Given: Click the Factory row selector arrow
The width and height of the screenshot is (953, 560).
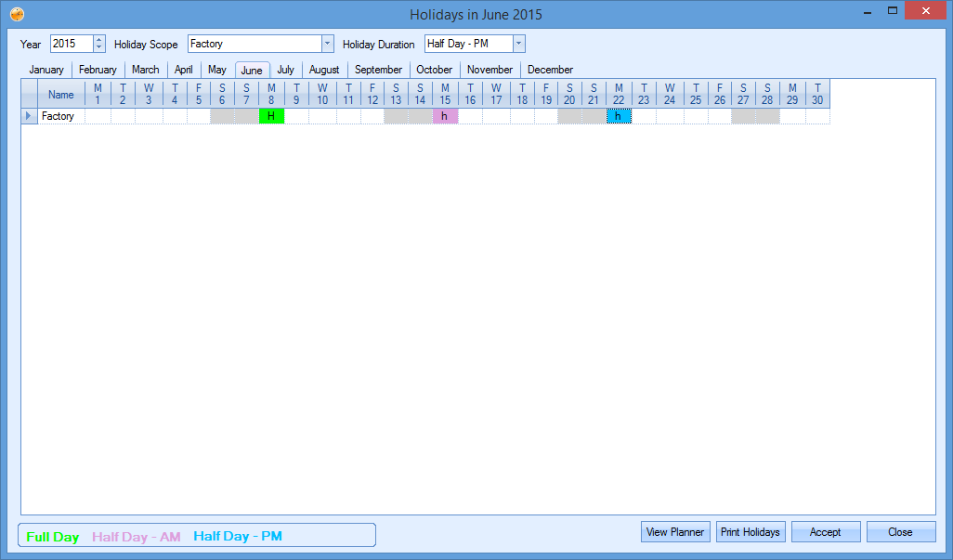Looking at the screenshot, I should click(x=29, y=116).
